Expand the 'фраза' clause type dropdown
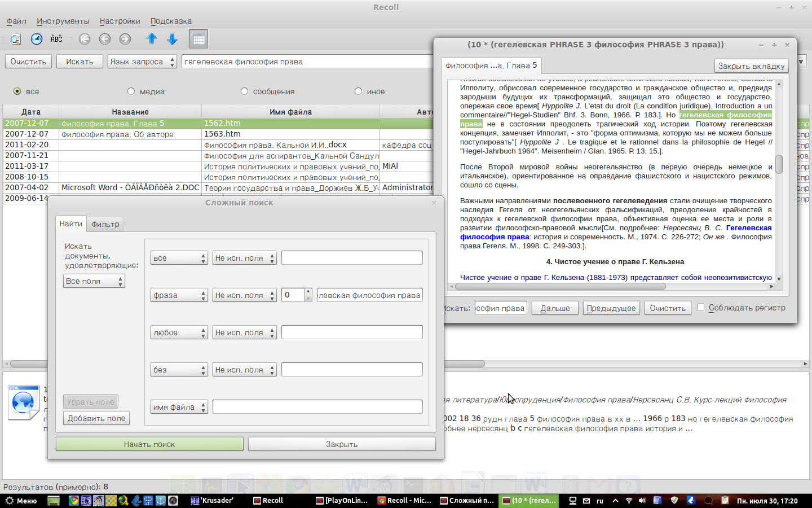This screenshot has height=508, width=812. 179,295
